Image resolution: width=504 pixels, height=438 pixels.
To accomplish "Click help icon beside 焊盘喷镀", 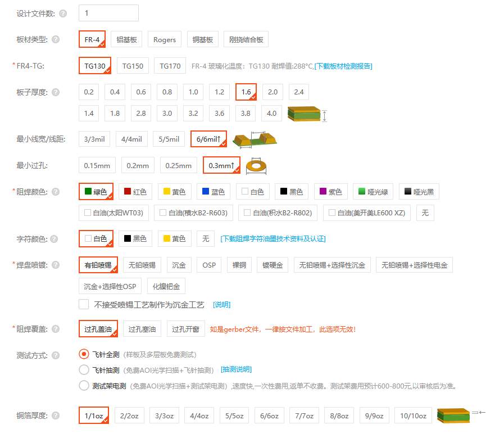I will [56, 265].
